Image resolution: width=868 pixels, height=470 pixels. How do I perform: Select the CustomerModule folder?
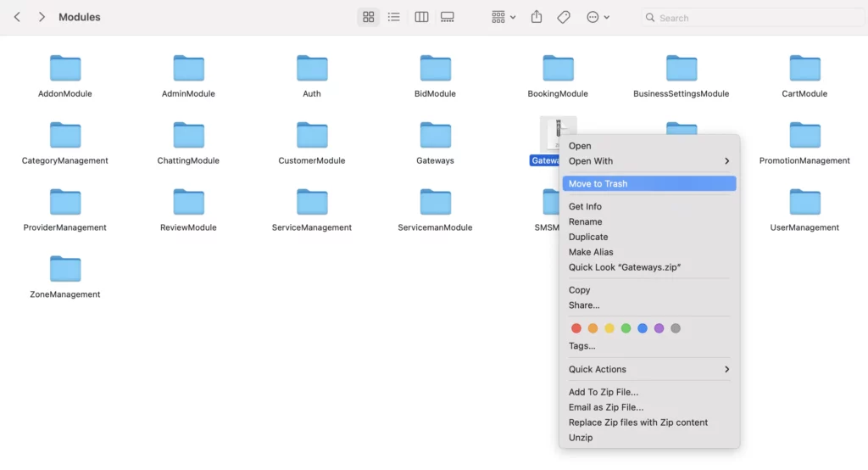coord(312,135)
